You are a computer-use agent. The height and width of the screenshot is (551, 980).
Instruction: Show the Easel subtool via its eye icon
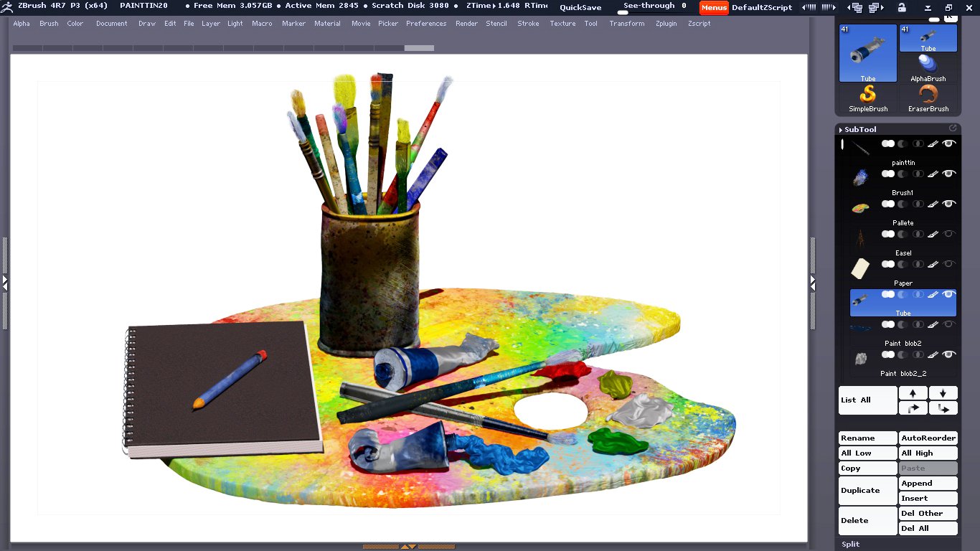949,235
